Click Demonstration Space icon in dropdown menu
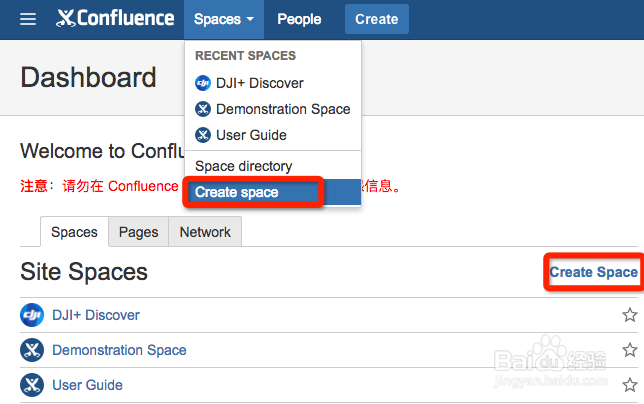This screenshot has width=644, height=404. tap(203, 109)
